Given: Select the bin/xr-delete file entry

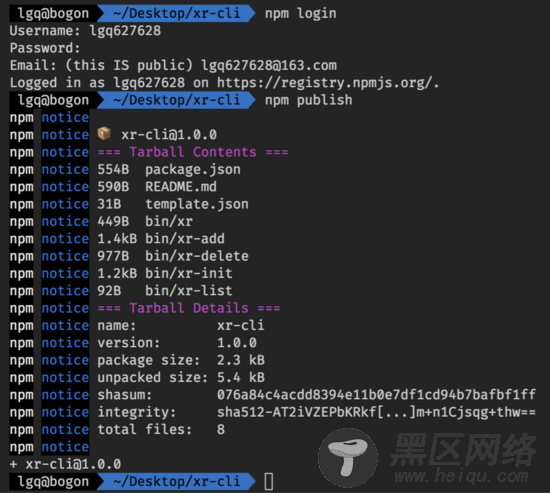Looking at the screenshot, I should pyautogui.click(x=197, y=256).
